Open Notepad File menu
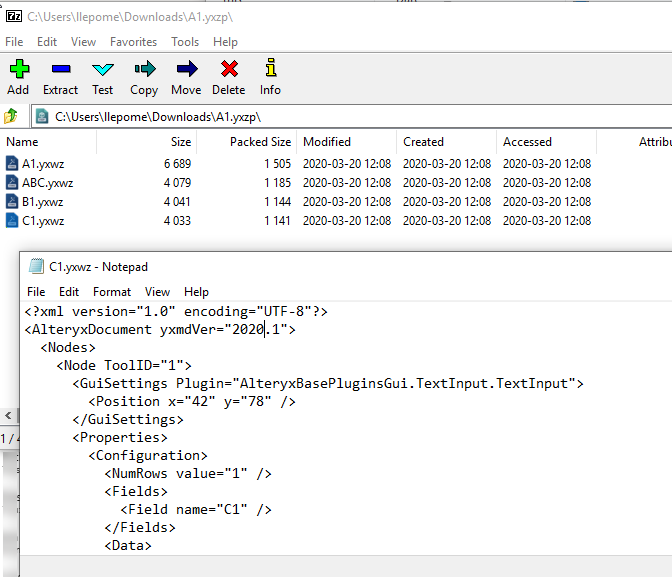Screen dimensions: 672x577 click(36, 292)
